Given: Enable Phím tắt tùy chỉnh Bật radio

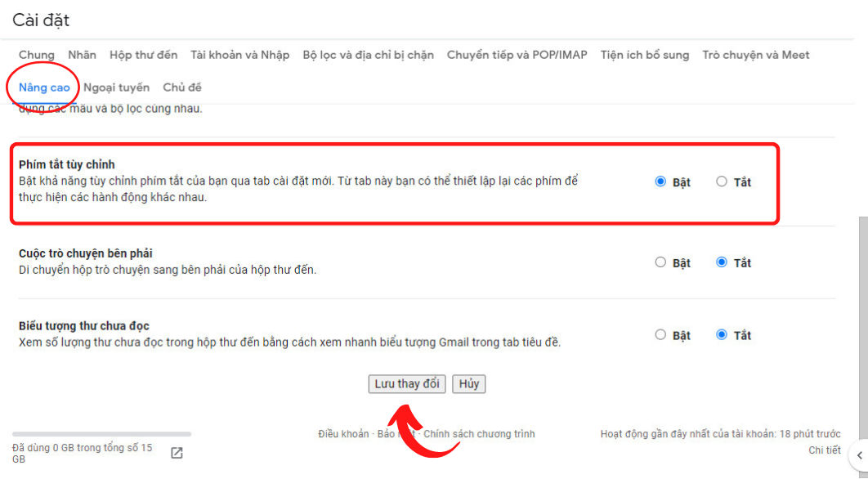Looking at the screenshot, I should [660, 181].
